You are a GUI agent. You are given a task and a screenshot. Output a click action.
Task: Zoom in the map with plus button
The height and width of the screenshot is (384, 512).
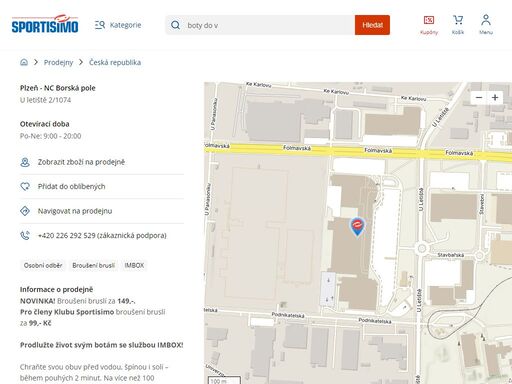pos(495,97)
